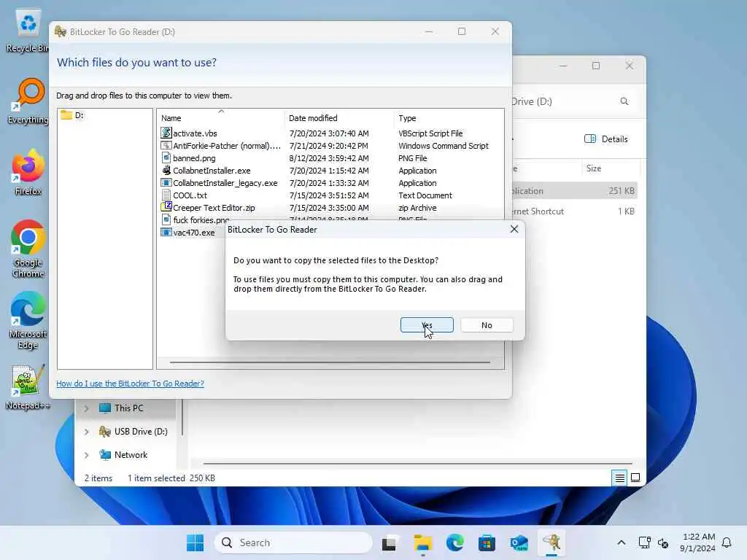Open Outlook from the taskbar
Screen dimensions: 747x560
point(519,542)
